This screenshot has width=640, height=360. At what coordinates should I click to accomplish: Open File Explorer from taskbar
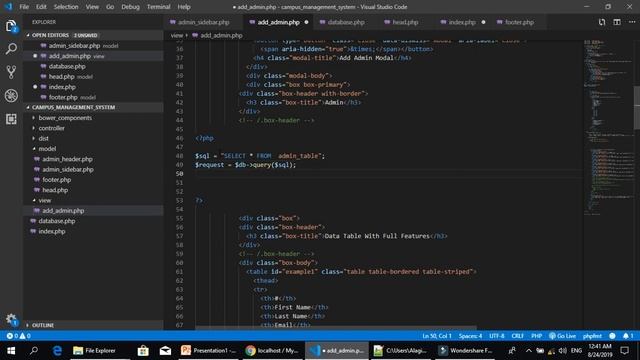pos(94,351)
